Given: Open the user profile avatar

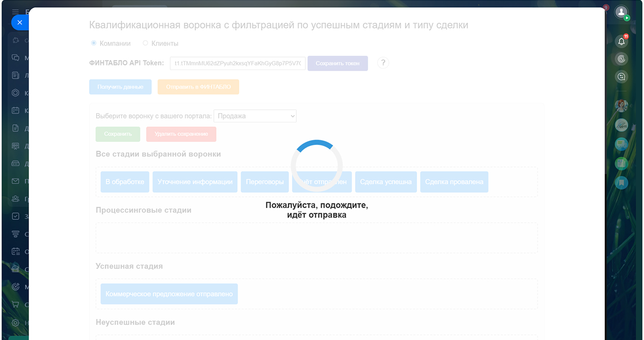Looking at the screenshot, I should coord(621,12).
